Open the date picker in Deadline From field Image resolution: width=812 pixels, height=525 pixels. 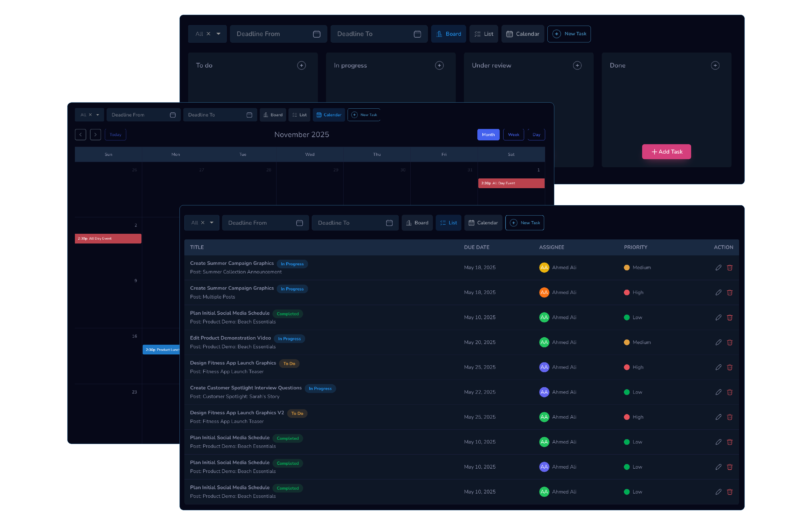coord(317,34)
